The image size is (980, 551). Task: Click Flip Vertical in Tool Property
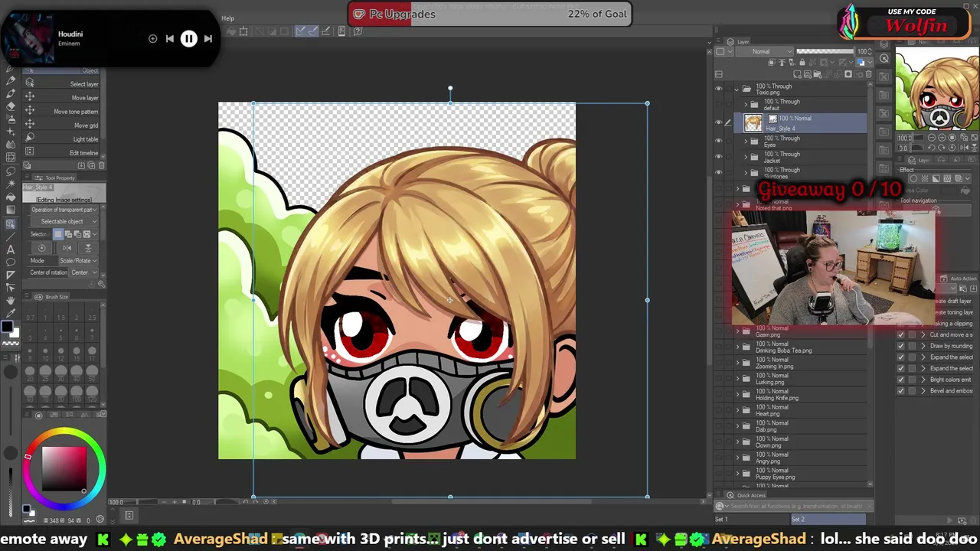click(88, 247)
